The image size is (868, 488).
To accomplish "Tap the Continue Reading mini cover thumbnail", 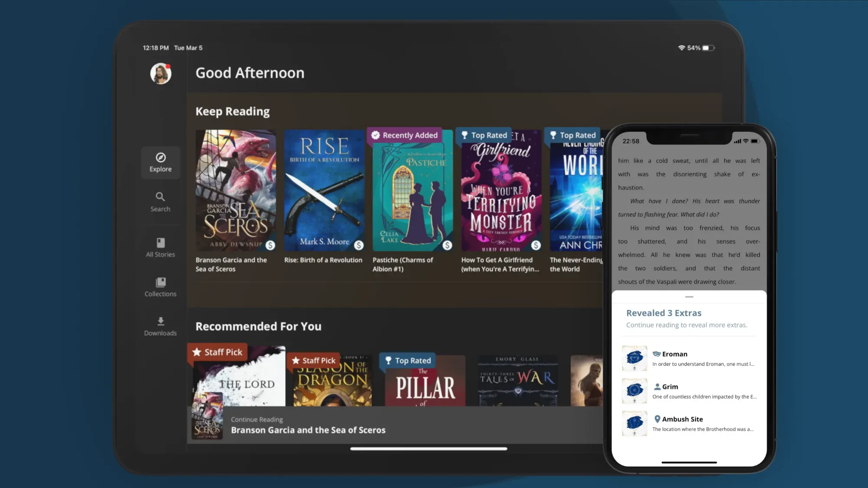I will pos(207,416).
